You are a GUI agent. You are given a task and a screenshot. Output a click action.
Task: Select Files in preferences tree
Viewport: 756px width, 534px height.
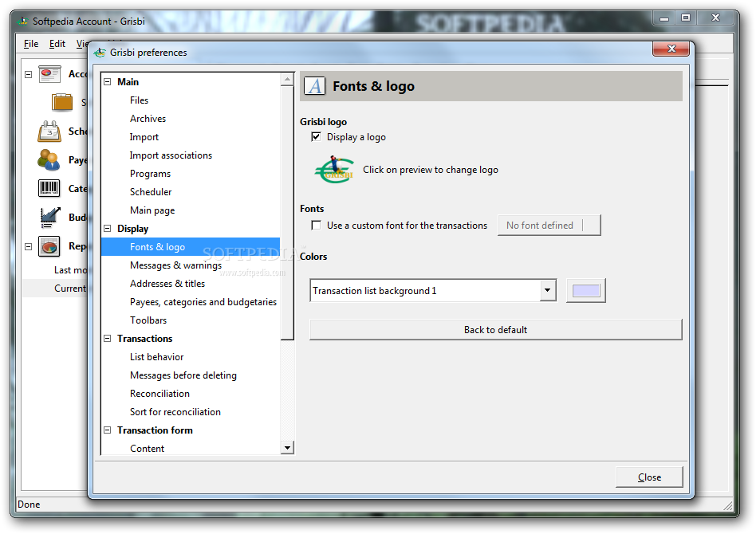click(x=139, y=100)
